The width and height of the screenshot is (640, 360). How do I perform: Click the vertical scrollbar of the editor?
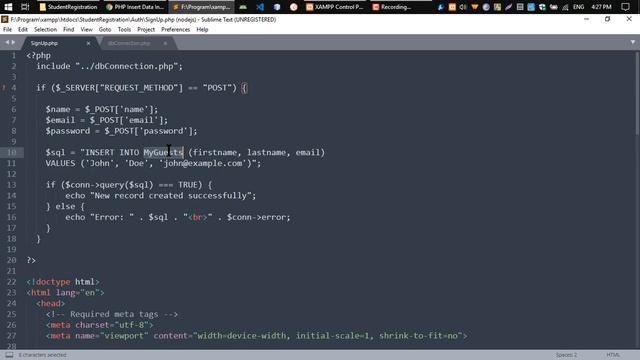pyautogui.click(x=637, y=94)
